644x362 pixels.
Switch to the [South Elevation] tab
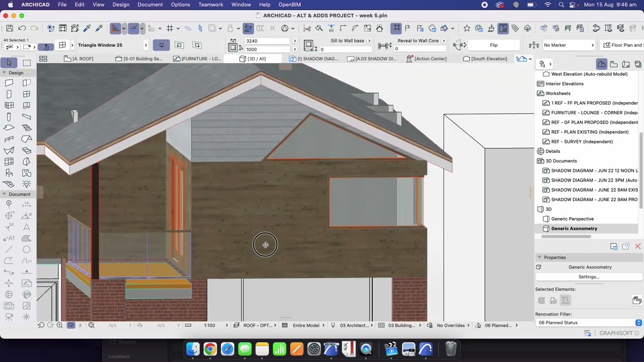485,59
